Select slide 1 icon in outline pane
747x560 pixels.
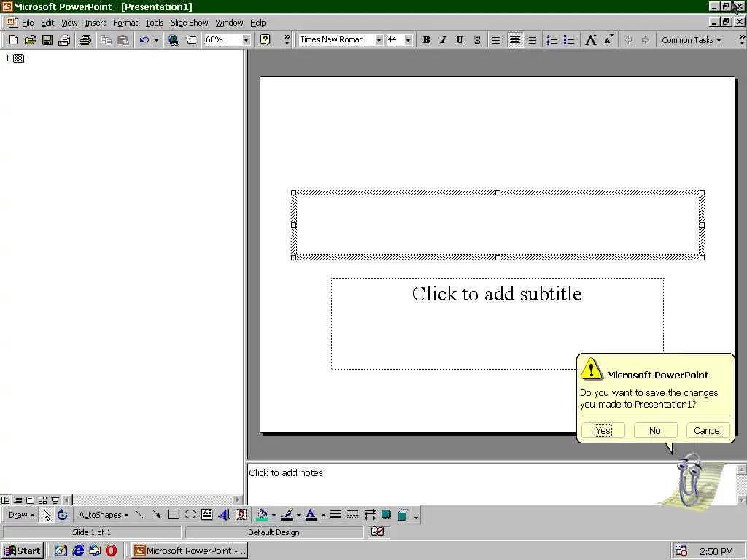coord(18,58)
